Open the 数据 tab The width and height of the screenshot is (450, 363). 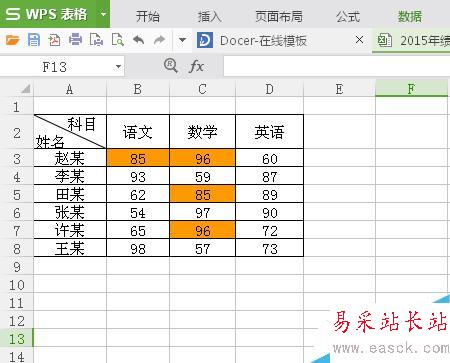pyautogui.click(x=410, y=16)
